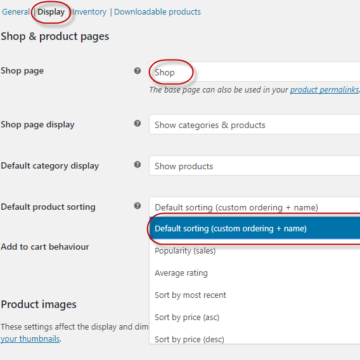The image size is (360, 360).
Task: Select Sort by price (asc) option
Action: pos(255,317)
